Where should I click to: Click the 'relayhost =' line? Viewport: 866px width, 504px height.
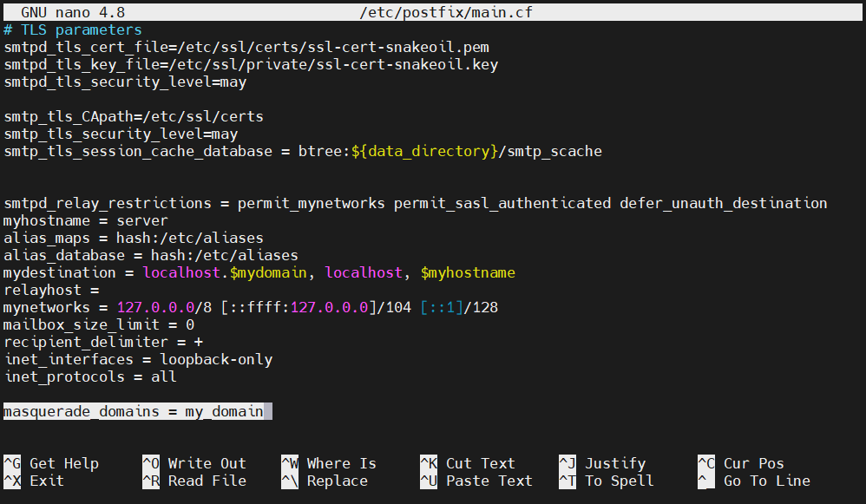[x=51, y=290]
